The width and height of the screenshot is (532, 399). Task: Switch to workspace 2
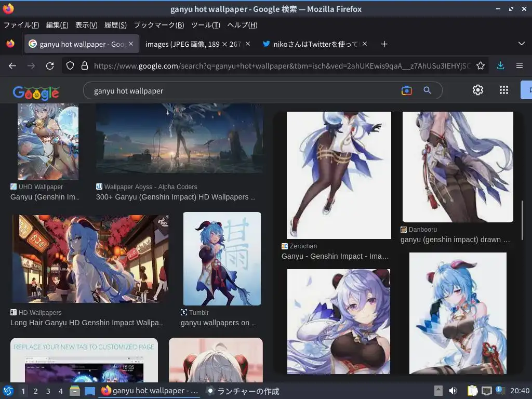click(x=35, y=391)
